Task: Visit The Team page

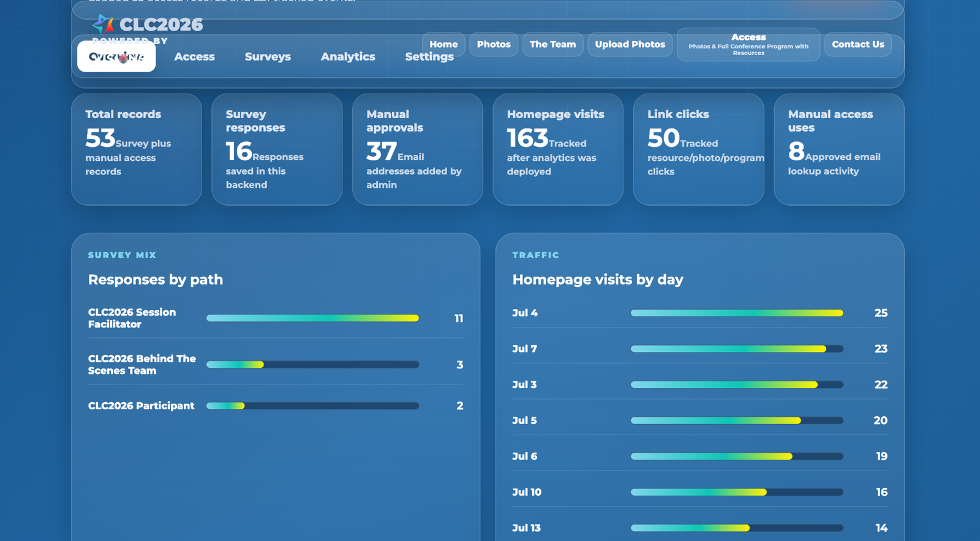Action: coord(552,44)
